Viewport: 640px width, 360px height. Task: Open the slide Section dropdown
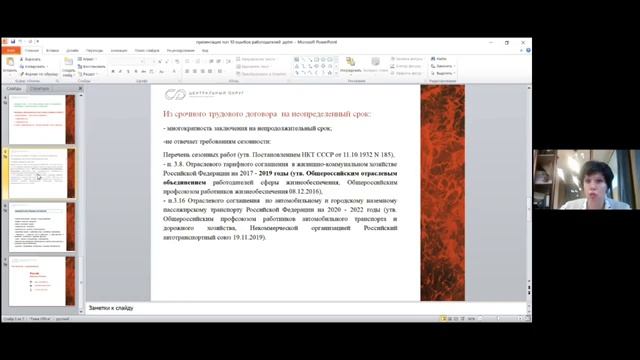click(x=88, y=74)
